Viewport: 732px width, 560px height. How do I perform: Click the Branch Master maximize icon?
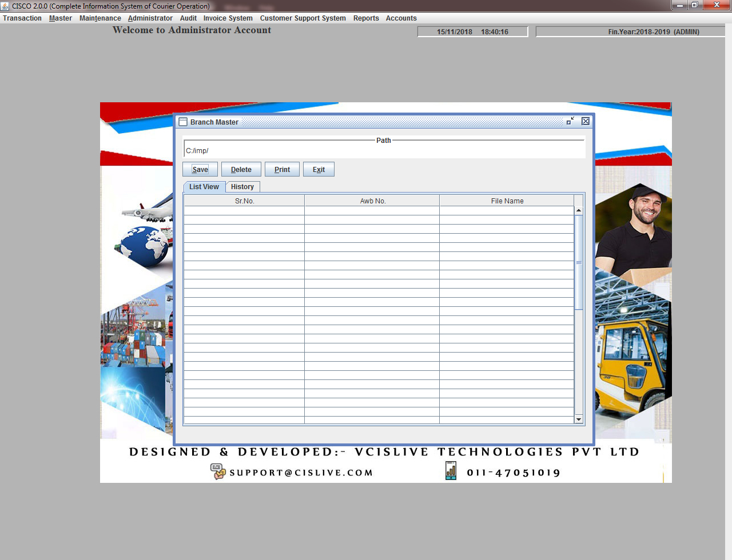(570, 121)
